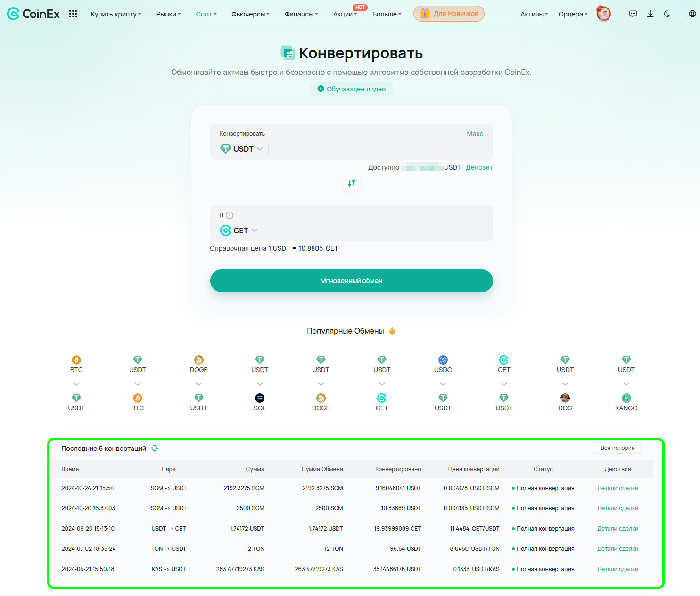This screenshot has height=596, width=700.
Task: Click the TON -> USDT pair cell
Action: pos(169,549)
